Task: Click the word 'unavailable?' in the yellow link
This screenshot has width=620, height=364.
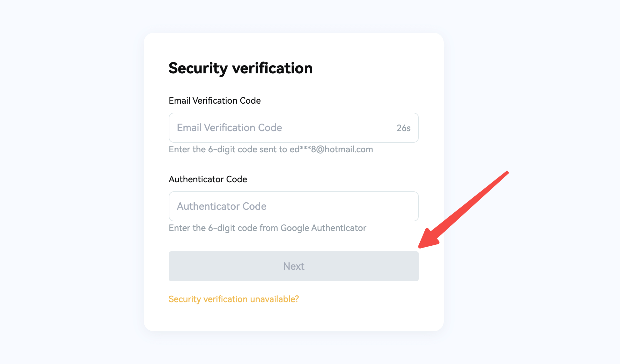Action: click(x=274, y=299)
